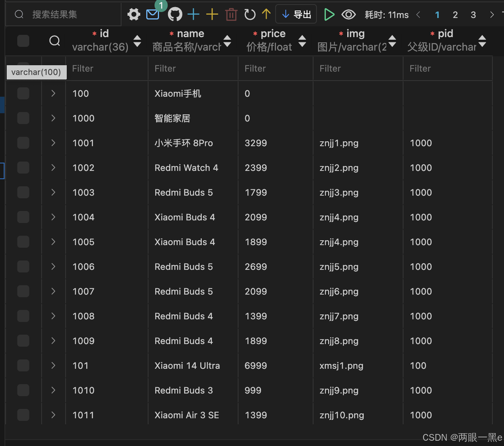Go to previous page arrow
The height and width of the screenshot is (446, 504).
418,15
